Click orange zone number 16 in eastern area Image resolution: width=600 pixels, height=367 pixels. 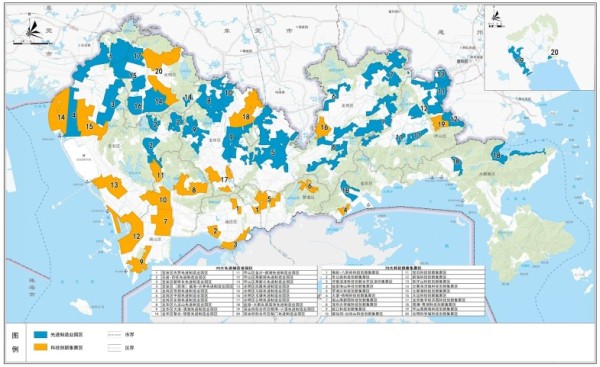point(323,127)
